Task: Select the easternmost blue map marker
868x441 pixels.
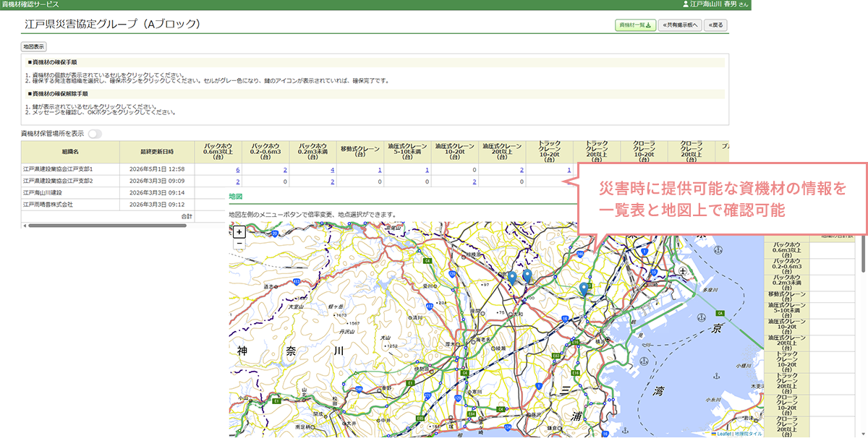Action: (x=584, y=289)
